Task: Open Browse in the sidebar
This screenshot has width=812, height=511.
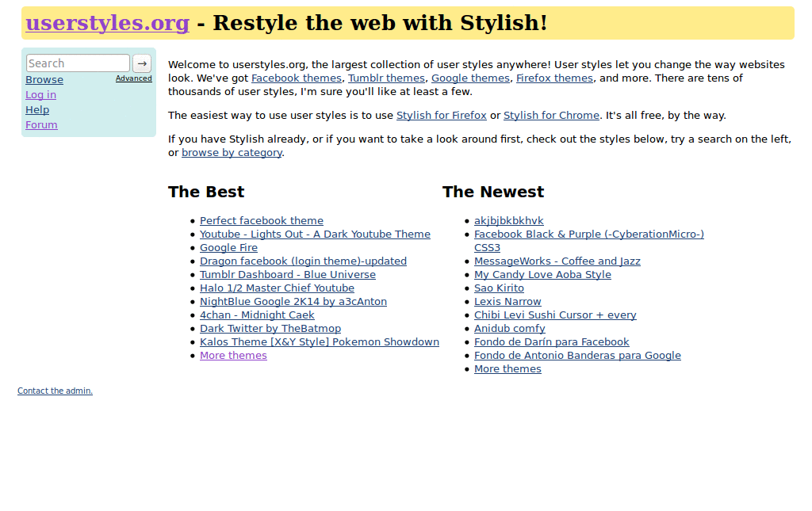Action: point(44,80)
